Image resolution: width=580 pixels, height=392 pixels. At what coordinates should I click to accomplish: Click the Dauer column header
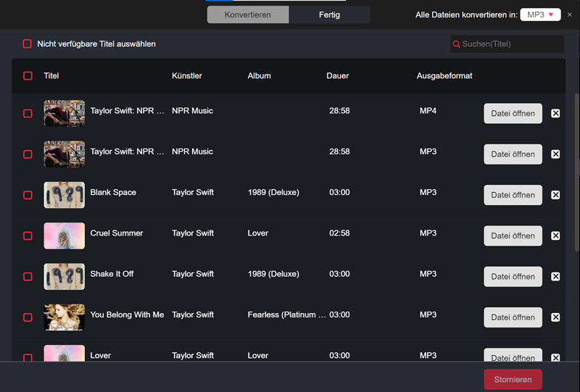tap(338, 76)
